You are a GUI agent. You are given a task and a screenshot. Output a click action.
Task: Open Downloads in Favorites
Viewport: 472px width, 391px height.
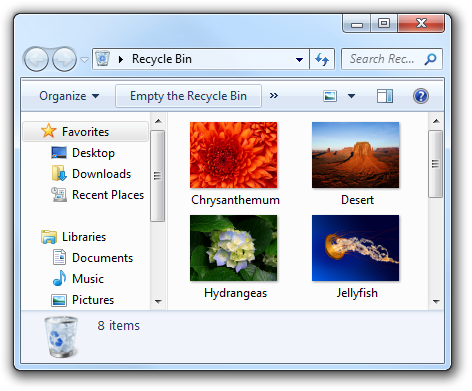(x=102, y=174)
